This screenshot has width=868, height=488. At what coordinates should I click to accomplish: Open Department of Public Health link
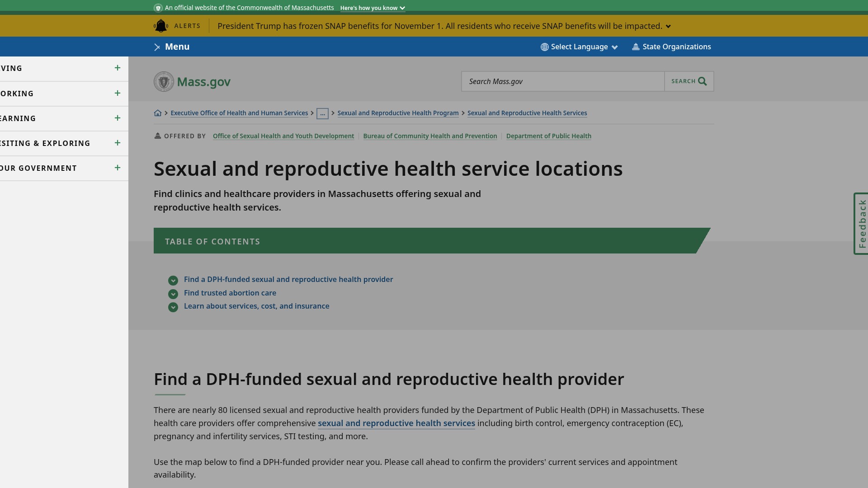point(549,136)
